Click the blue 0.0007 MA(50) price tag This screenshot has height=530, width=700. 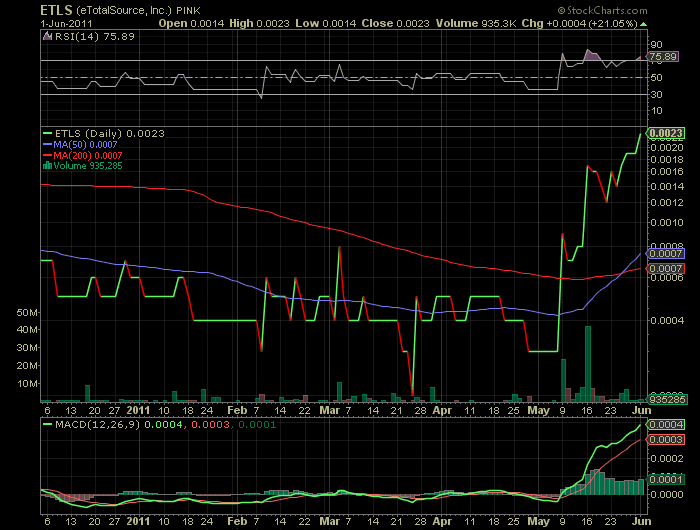click(665, 256)
